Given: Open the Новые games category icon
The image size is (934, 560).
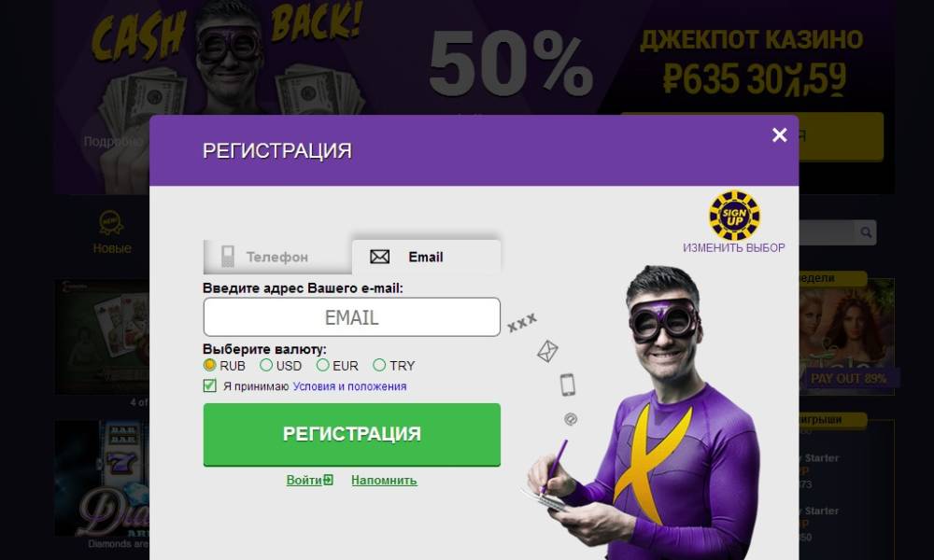Looking at the screenshot, I should pos(111,222).
